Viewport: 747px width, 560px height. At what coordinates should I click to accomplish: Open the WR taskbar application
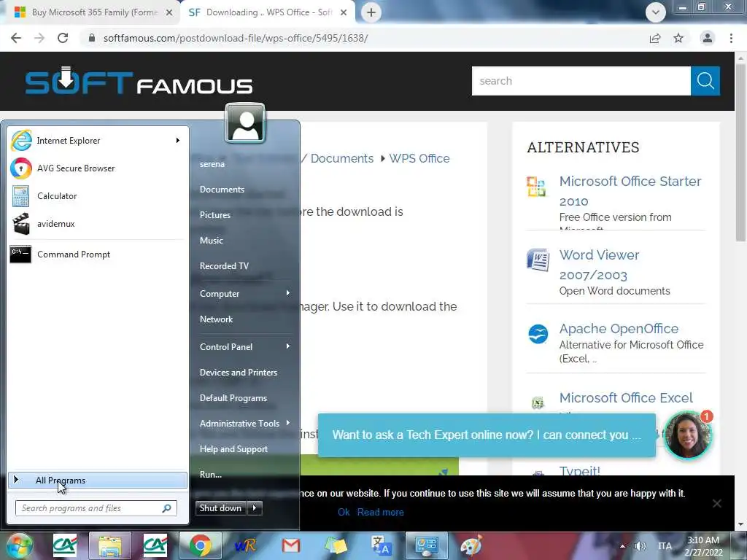tap(245, 545)
